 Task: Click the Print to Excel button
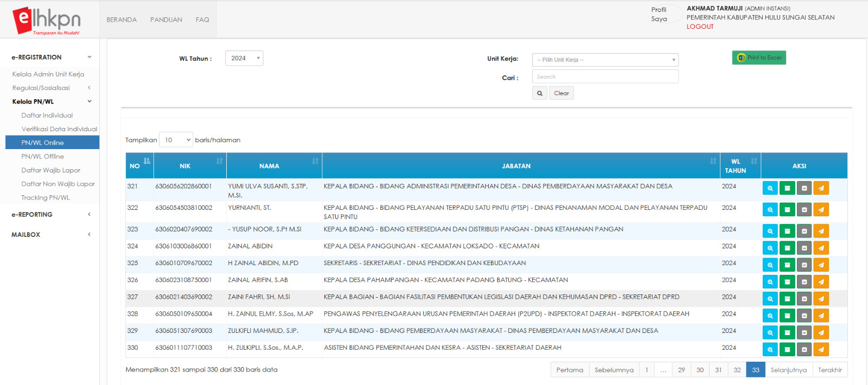(758, 57)
